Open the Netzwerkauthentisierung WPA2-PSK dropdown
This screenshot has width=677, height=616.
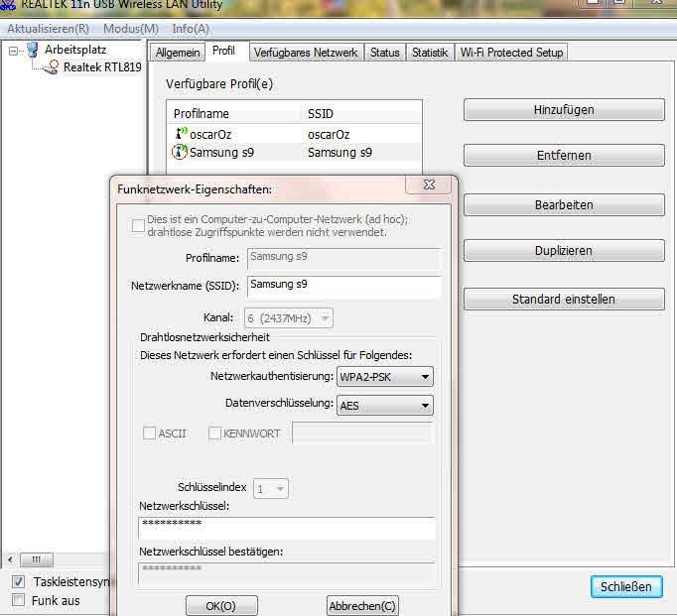(385, 377)
